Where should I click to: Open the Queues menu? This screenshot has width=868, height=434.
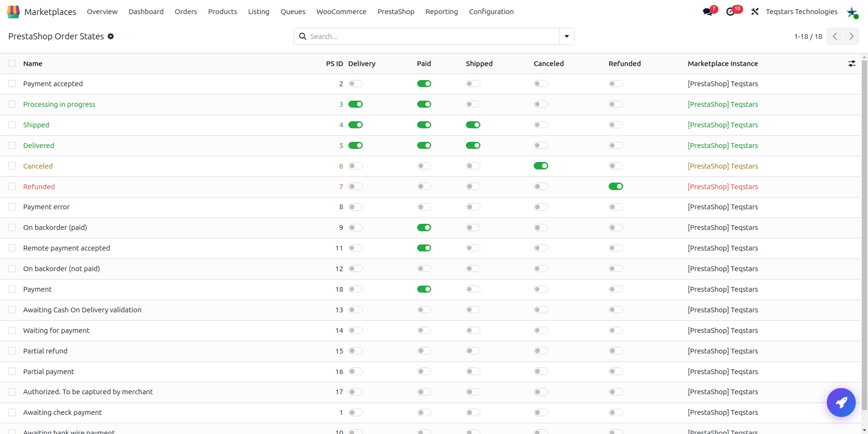pyautogui.click(x=293, y=12)
